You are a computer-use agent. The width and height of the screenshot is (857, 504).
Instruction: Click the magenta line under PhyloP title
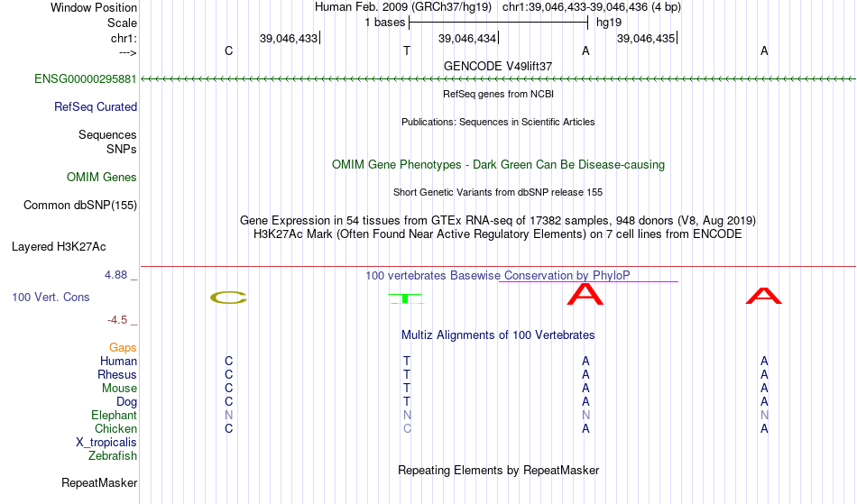click(x=589, y=282)
